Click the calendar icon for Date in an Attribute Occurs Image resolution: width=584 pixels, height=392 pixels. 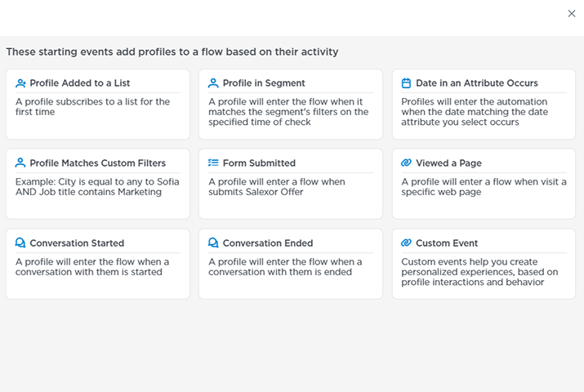tap(406, 83)
